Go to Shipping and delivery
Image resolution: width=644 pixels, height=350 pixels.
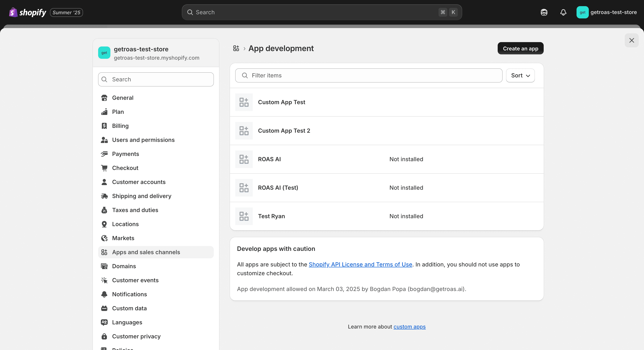pos(156,196)
